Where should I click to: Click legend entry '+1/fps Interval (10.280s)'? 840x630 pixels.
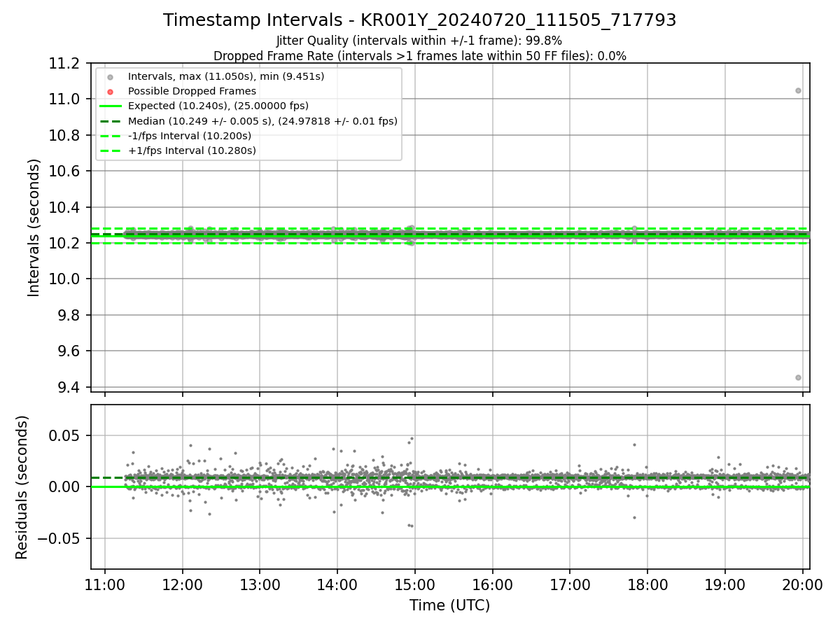tap(192, 150)
